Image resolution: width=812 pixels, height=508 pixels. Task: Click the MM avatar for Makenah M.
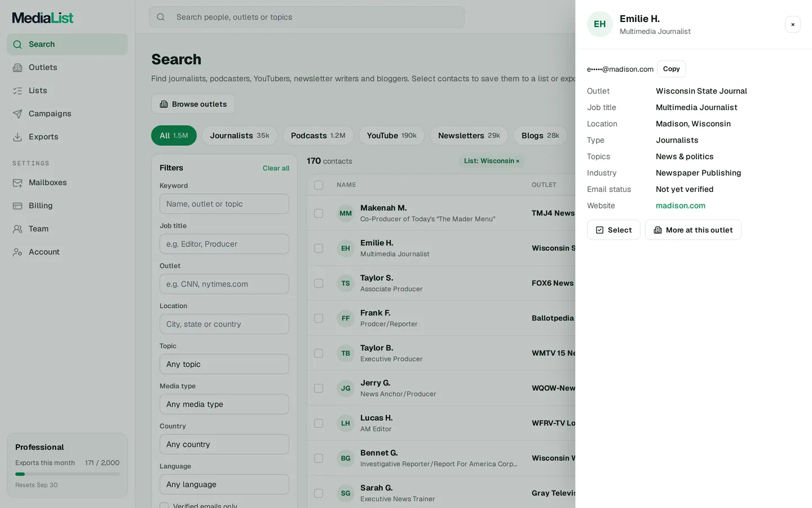point(346,213)
